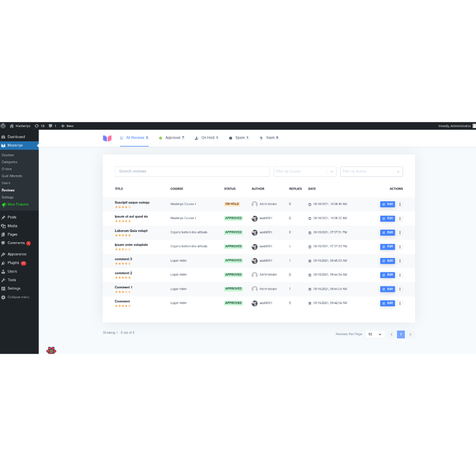Click the red flower debug icon
Viewport: 476px width, 476px height.
51,350
